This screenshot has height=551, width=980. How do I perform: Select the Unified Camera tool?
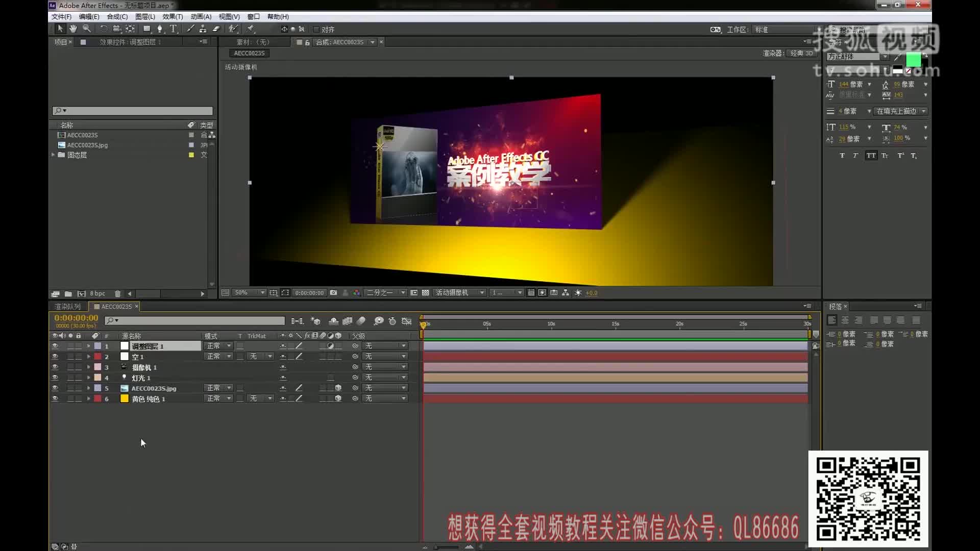coord(117,29)
